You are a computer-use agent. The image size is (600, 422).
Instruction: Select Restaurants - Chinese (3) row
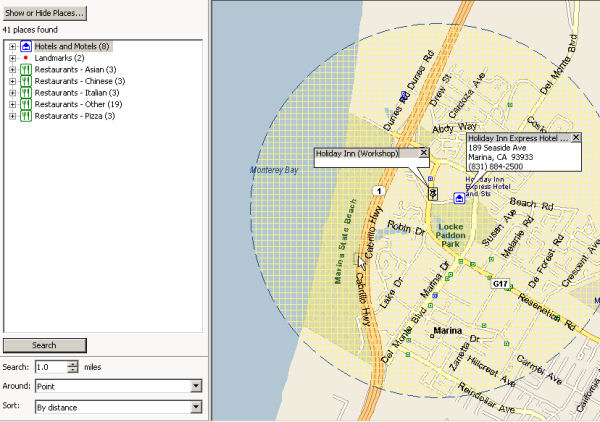80,81
